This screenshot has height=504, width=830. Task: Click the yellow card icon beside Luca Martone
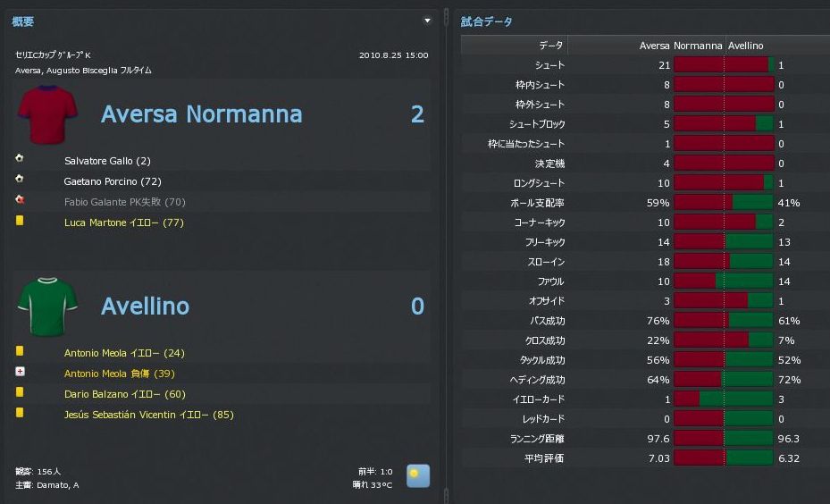click(20, 221)
